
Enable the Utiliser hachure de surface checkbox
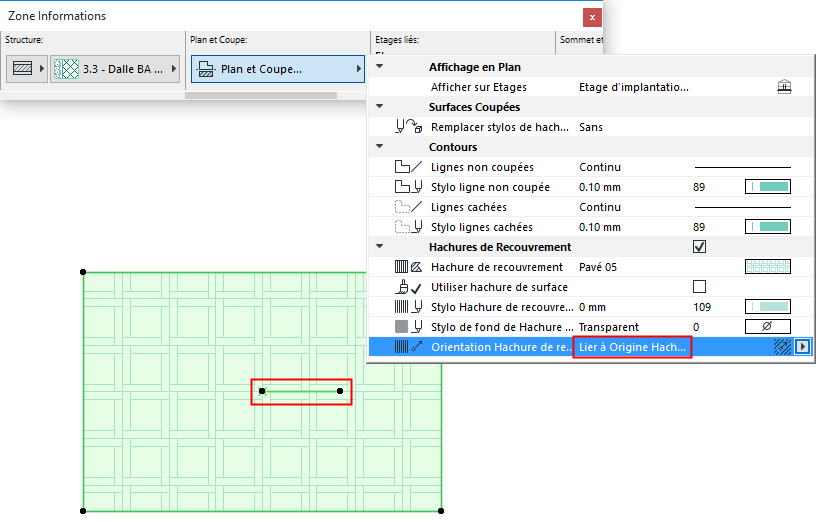tap(699, 287)
